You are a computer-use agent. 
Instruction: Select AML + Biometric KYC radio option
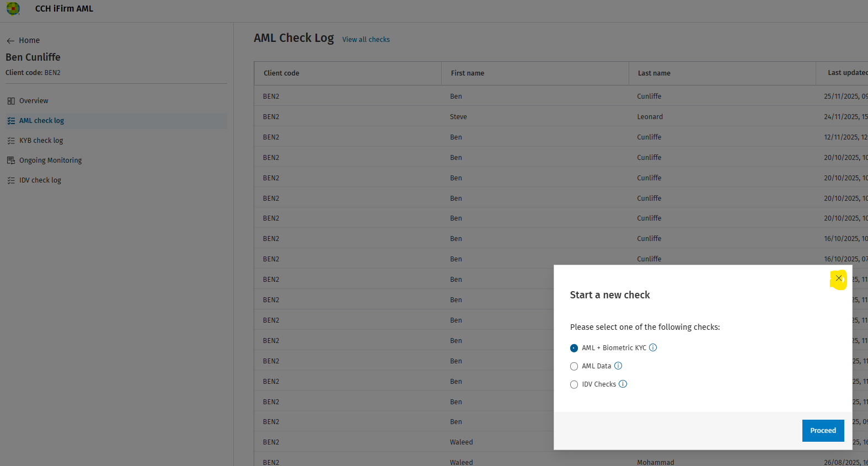[574, 348]
